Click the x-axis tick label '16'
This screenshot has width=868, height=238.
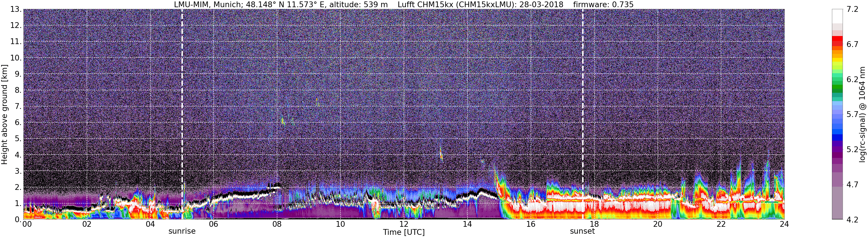[x=531, y=224]
